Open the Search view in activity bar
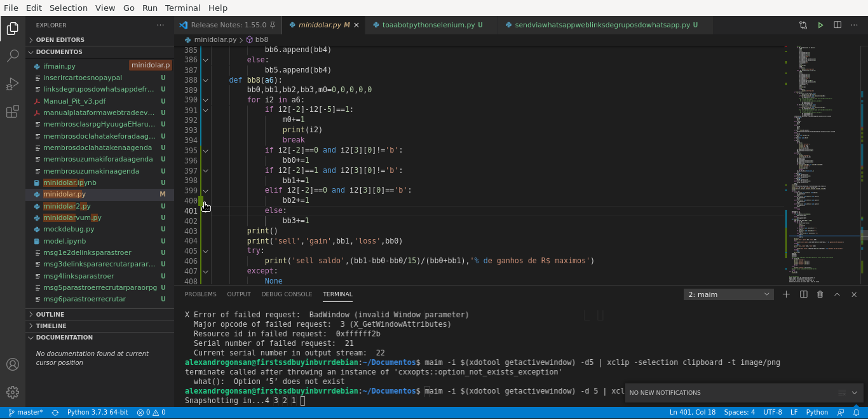Screen dimensions: 868x419 coord(13,56)
